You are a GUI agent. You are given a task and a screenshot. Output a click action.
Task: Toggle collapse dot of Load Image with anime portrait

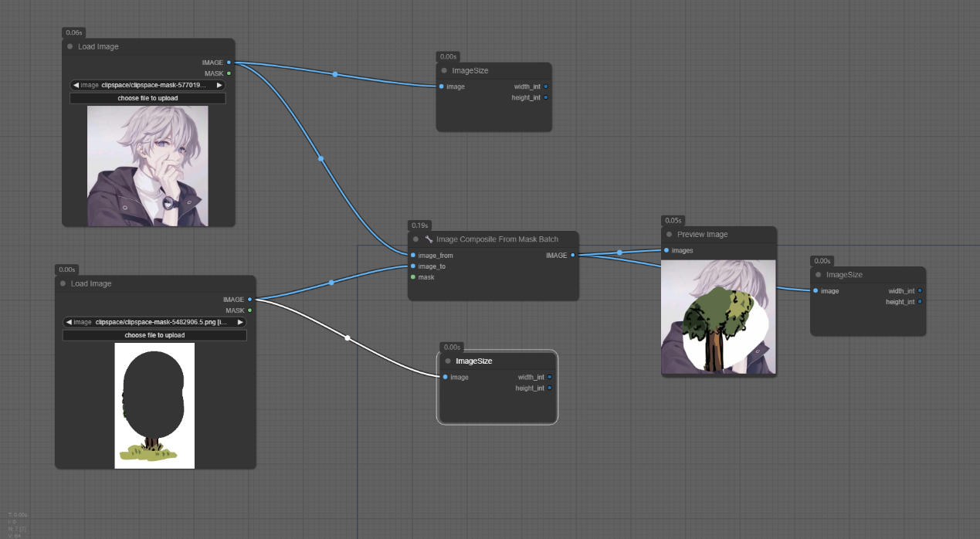(x=70, y=47)
